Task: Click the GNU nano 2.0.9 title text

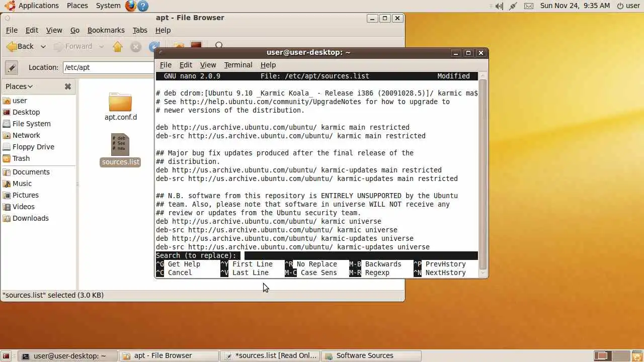Action: coord(192,76)
